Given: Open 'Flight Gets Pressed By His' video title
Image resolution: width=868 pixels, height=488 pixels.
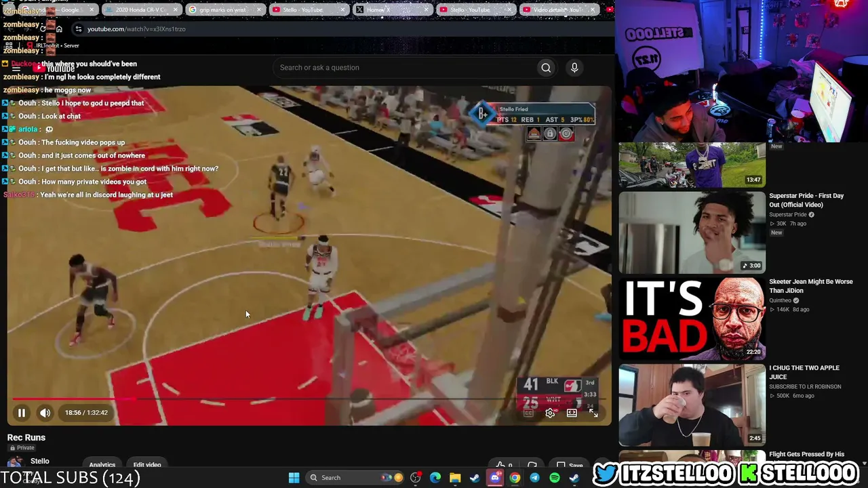Looking at the screenshot, I should (806, 454).
